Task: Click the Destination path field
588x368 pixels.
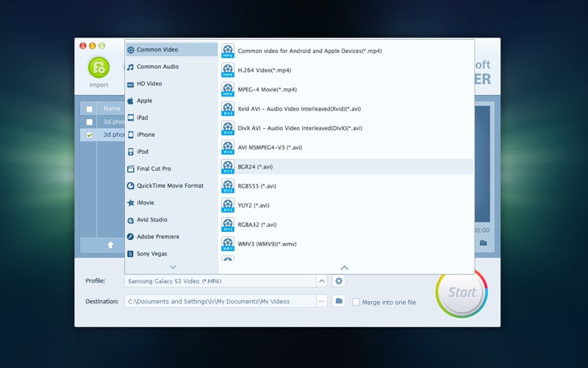Action: tap(220, 302)
